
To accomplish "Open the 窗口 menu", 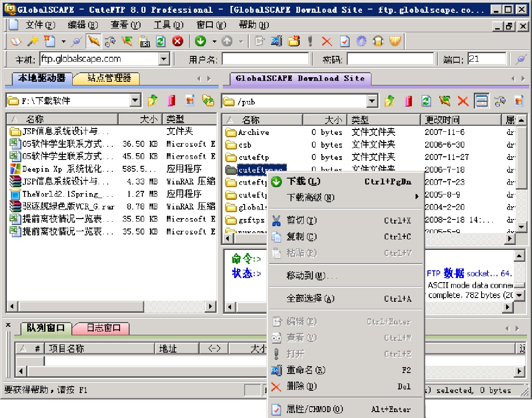I will pyautogui.click(x=211, y=25).
